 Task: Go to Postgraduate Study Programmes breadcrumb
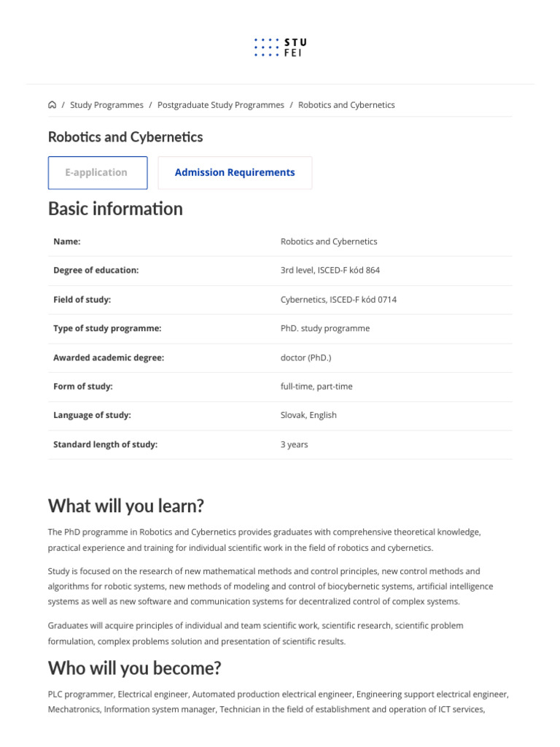[x=220, y=105]
